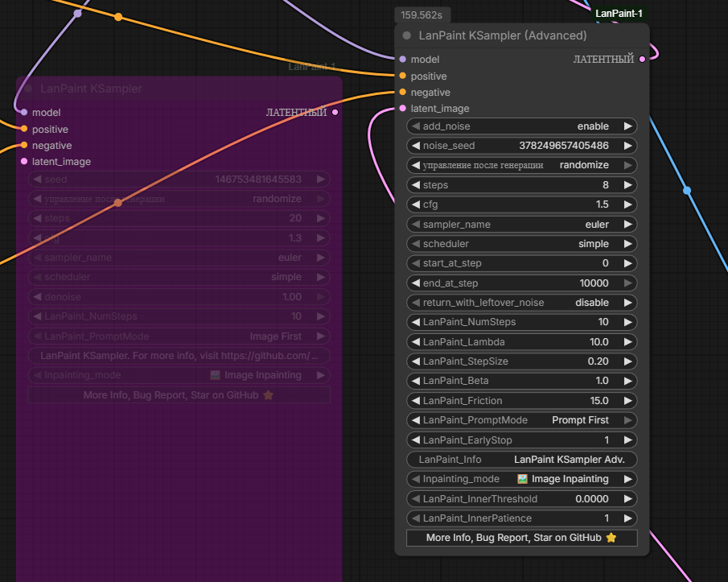Viewport: 728px width, 582px height.
Task: Decrease end_at_step with left arrow
Action: (x=416, y=283)
